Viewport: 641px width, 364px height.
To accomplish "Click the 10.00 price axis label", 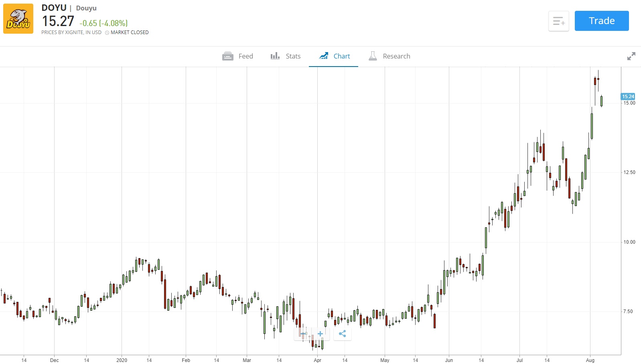I will [x=629, y=242].
